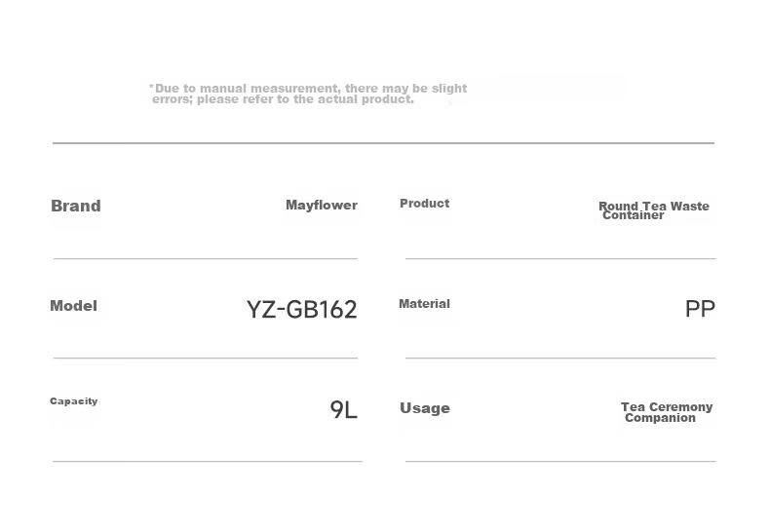Click the divider line beneath Capacity row
The image size is (770, 532).
tap(208, 461)
